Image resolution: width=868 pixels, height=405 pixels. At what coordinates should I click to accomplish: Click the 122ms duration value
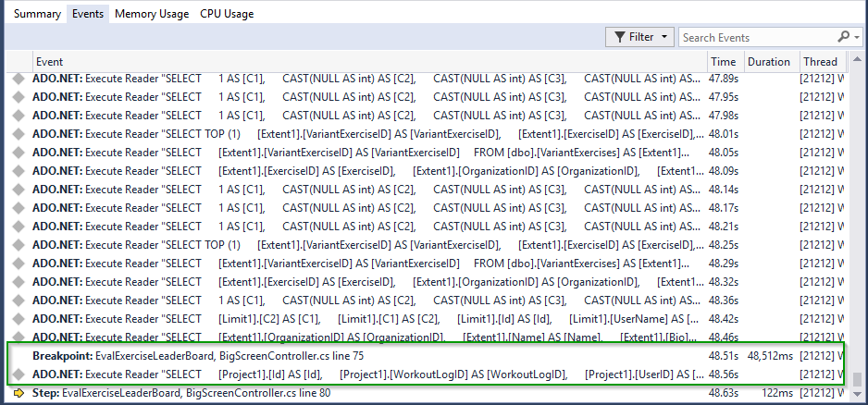(778, 393)
